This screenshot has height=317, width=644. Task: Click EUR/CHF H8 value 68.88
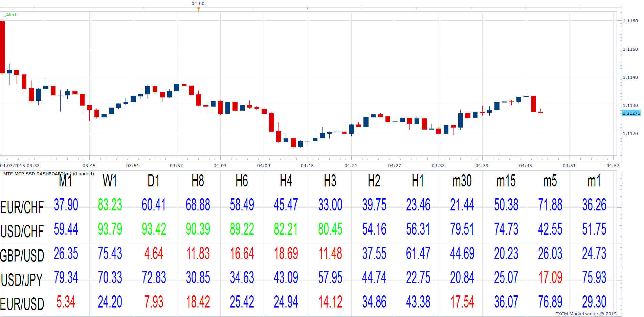(198, 205)
